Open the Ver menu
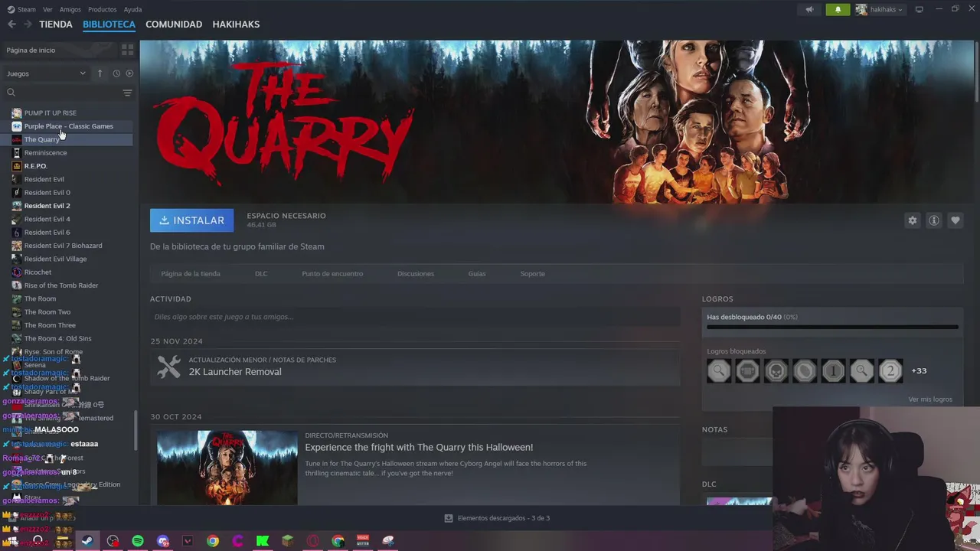The image size is (980, 551). pyautogui.click(x=47, y=9)
